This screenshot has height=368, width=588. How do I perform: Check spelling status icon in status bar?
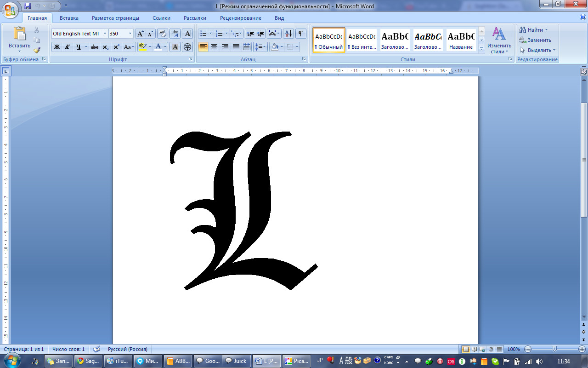[96, 349]
